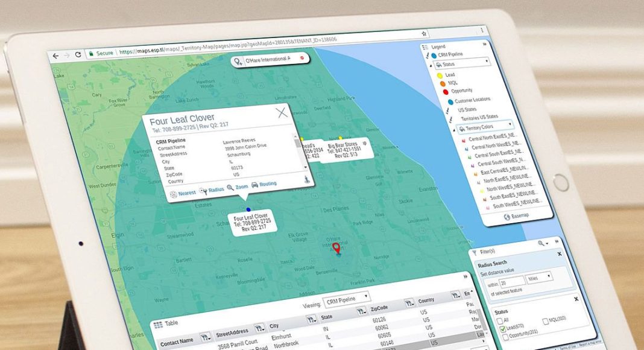
Task: Open the Status dropdown in Legend
Action: [x=462, y=64]
